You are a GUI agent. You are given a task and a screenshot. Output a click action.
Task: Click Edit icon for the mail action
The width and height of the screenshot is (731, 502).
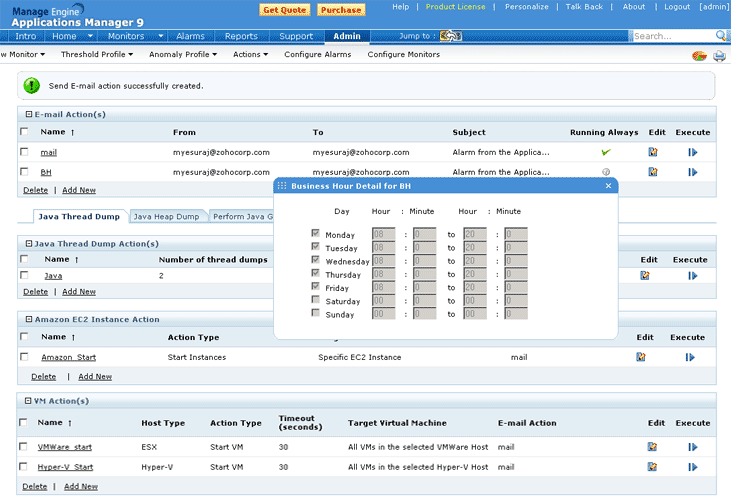652,152
